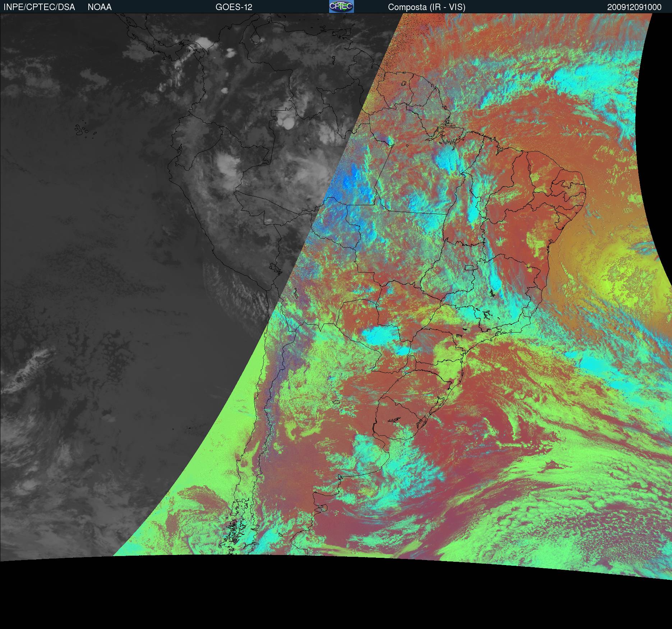Click the Composta (IR - VIS) title

[427, 7]
